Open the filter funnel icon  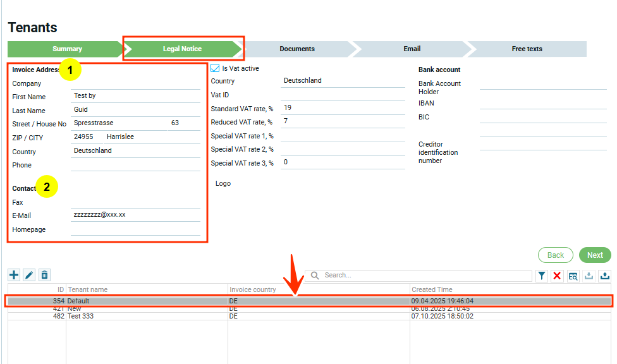pos(542,276)
